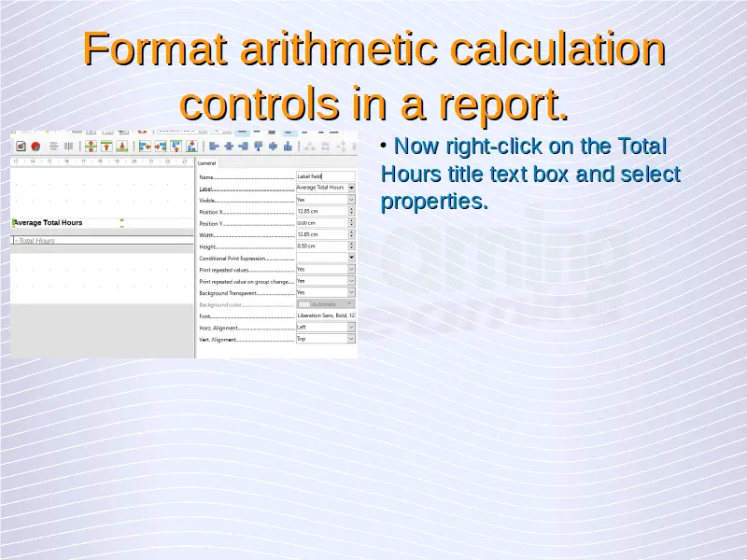Viewport: 747px width, 560px height.
Task: Click the Shrink icon with opposing arrows
Action: 91,147
